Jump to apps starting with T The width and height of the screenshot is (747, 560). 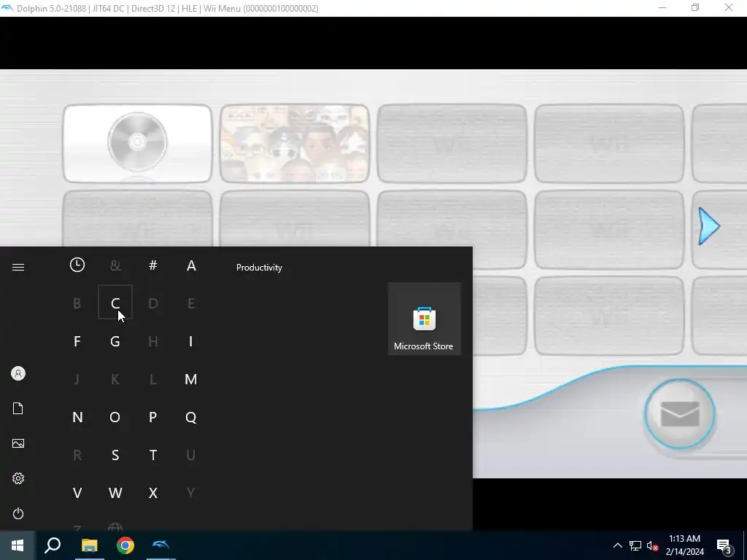pos(153,455)
